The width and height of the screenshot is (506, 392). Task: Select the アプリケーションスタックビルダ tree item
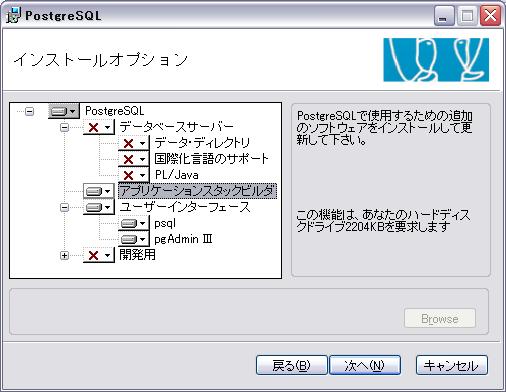tap(197, 191)
